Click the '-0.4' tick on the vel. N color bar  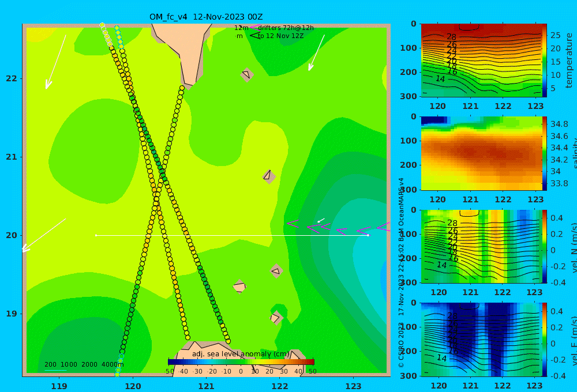[557, 282]
